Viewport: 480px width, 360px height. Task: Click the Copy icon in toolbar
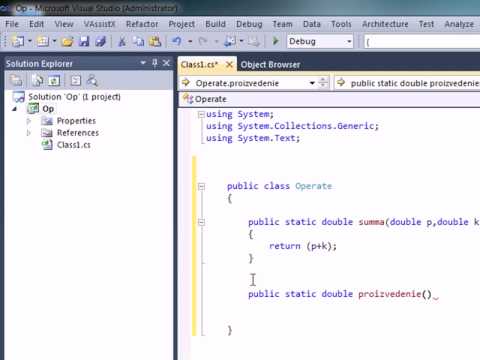(138, 42)
